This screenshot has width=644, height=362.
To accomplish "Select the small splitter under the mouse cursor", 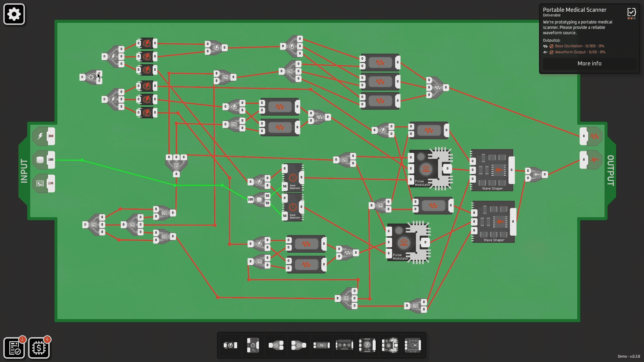I will [x=91, y=77].
